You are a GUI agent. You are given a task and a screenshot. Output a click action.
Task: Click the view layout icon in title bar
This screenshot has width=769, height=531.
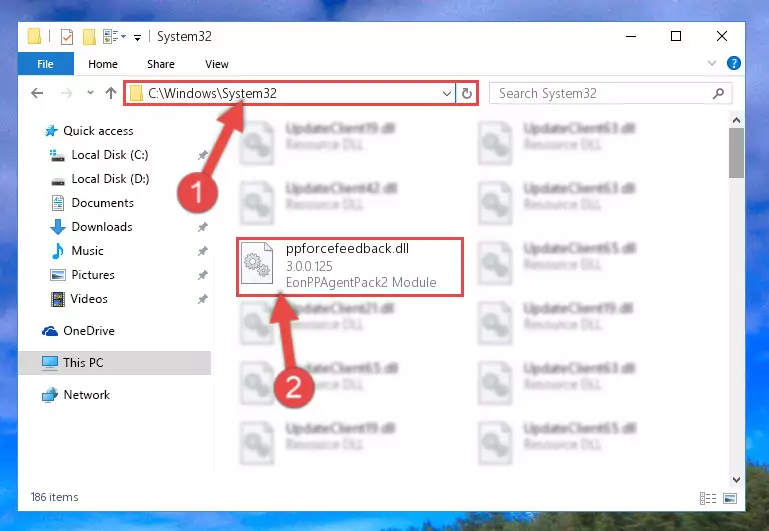pyautogui.click(x=111, y=36)
